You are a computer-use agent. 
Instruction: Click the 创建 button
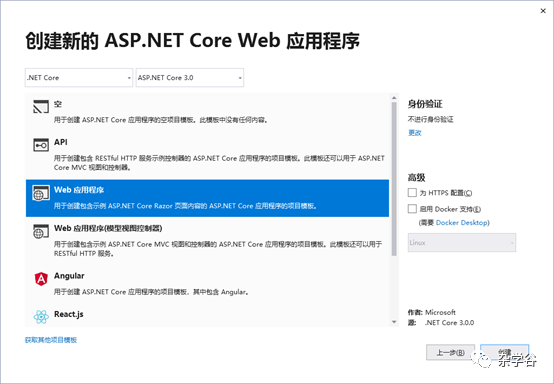click(505, 352)
